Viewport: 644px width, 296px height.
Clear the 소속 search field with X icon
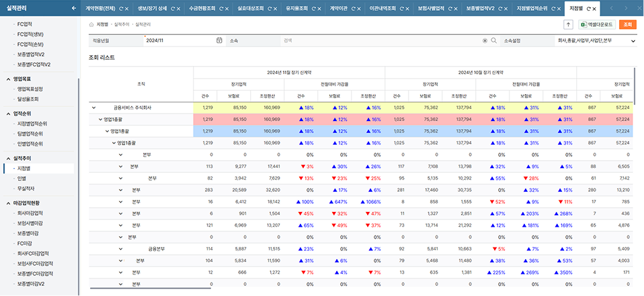(x=485, y=40)
